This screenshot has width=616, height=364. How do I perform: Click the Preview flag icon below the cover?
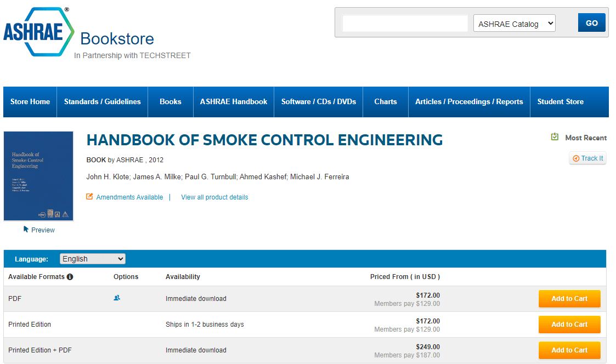[x=24, y=230]
